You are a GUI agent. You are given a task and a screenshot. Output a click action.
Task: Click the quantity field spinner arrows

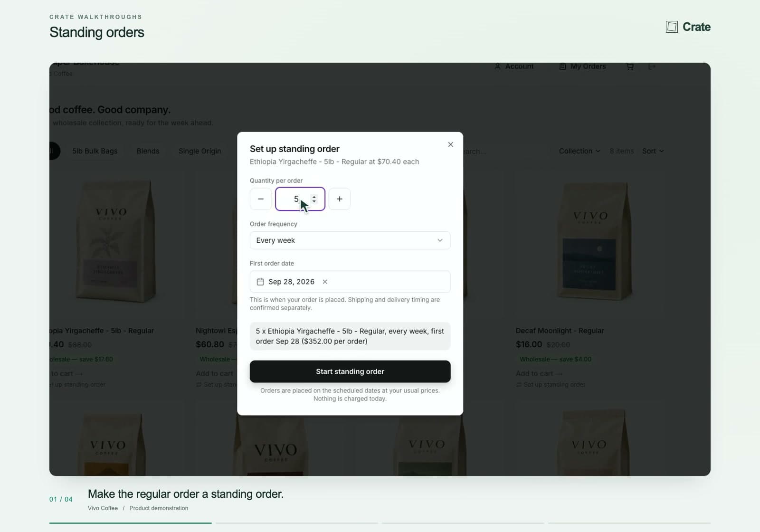314,199
